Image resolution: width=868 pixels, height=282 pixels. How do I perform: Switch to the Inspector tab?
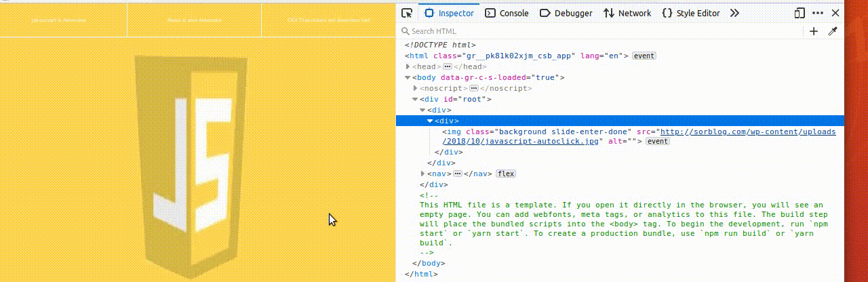coord(450,13)
